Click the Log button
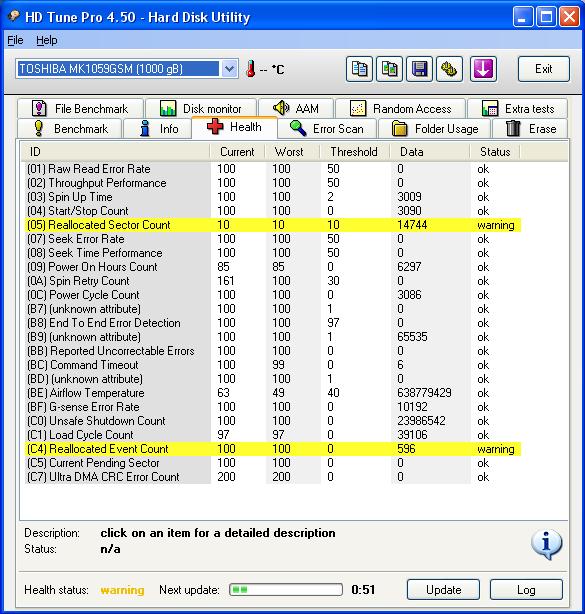This screenshot has height=614, width=585. pyautogui.click(x=526, y=590)
